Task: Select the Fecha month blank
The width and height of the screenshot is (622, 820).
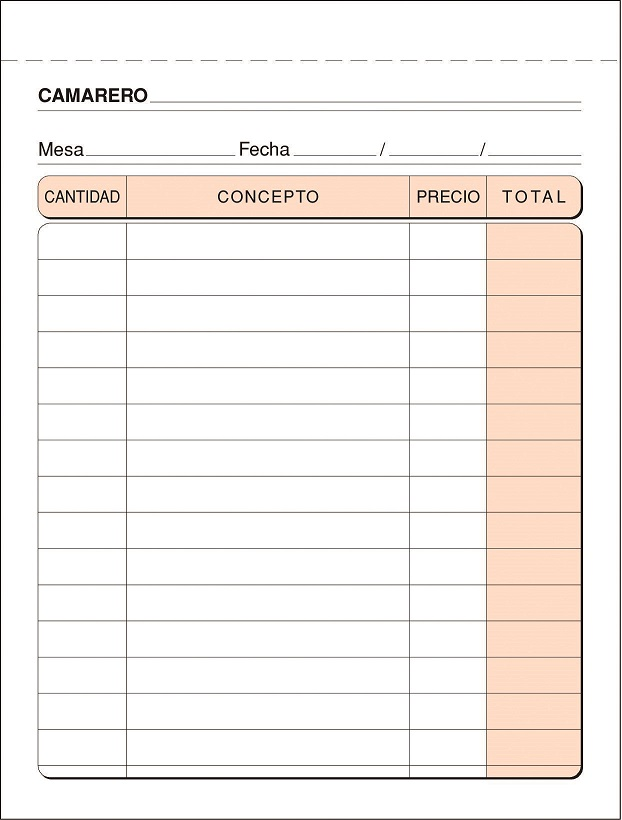Action: (434, 150)
